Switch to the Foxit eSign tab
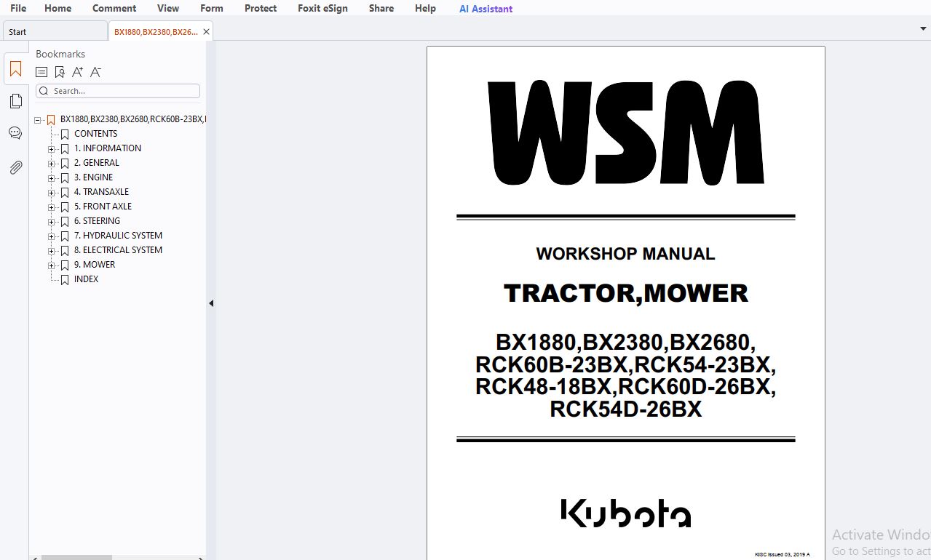 point(322,8)
